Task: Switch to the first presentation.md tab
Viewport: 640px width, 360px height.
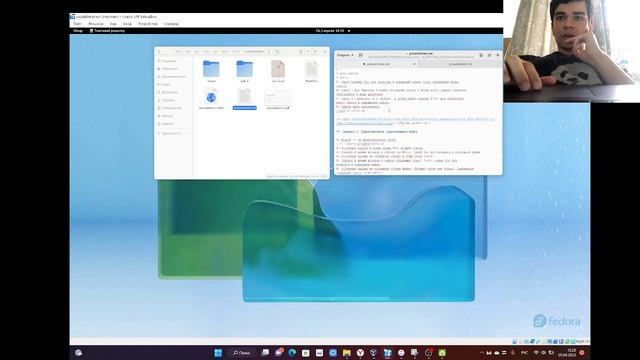Action: pos(377,64)
